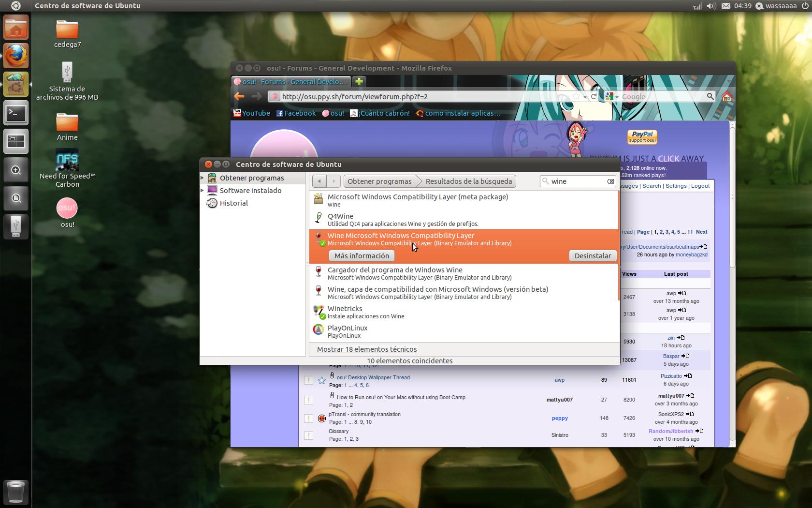
Task: Open Facebook bookmark in Firefox
Action: (x=296, y=113)
